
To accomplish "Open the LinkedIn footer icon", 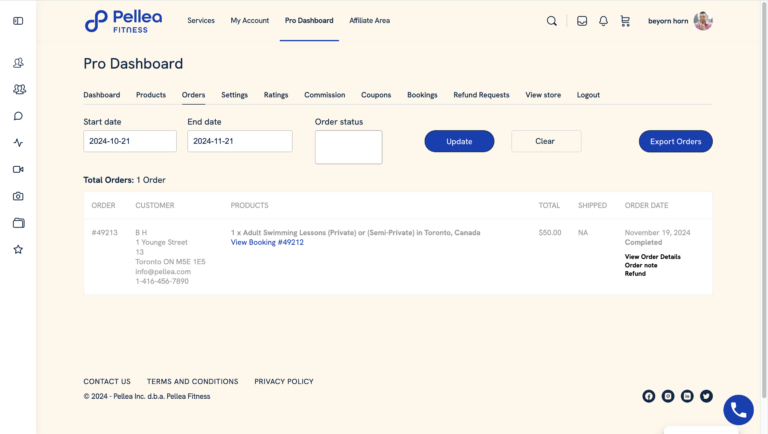I will click(687, 396).
